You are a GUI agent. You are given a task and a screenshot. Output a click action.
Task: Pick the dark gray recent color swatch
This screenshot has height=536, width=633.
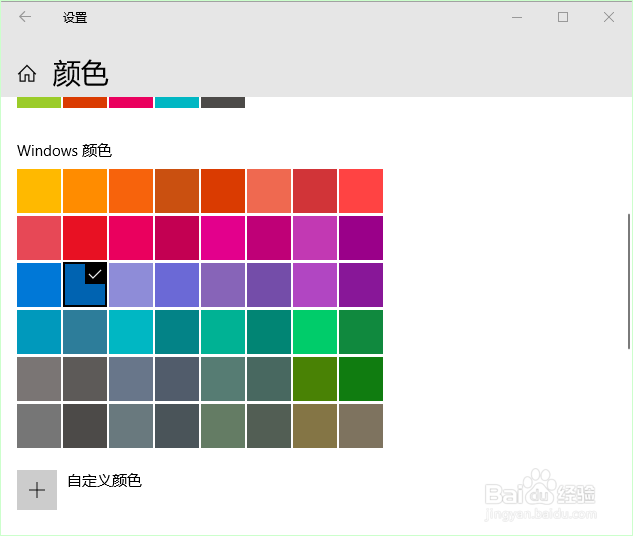click(x=223, y=102)
